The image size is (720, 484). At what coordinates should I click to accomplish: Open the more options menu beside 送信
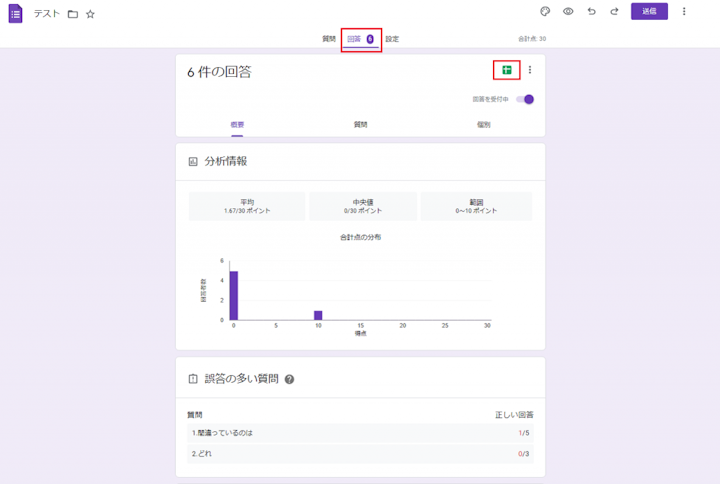coord(684,12)
